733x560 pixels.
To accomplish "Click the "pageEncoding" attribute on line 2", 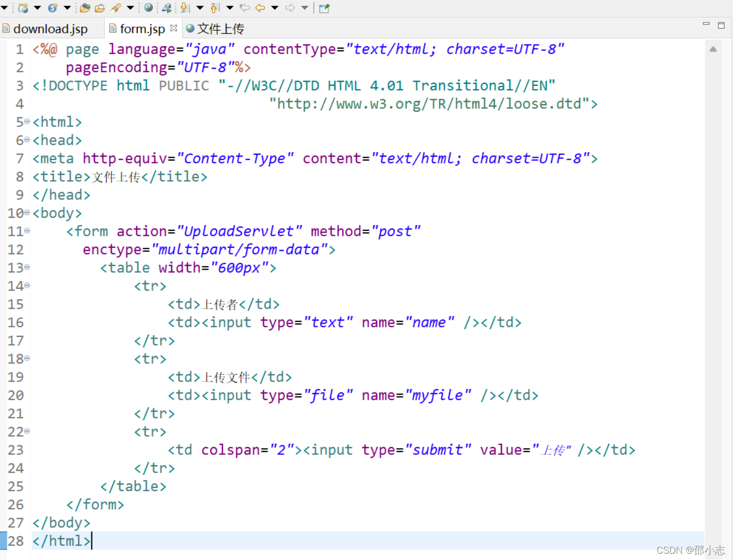I will [x=117, y=67].
